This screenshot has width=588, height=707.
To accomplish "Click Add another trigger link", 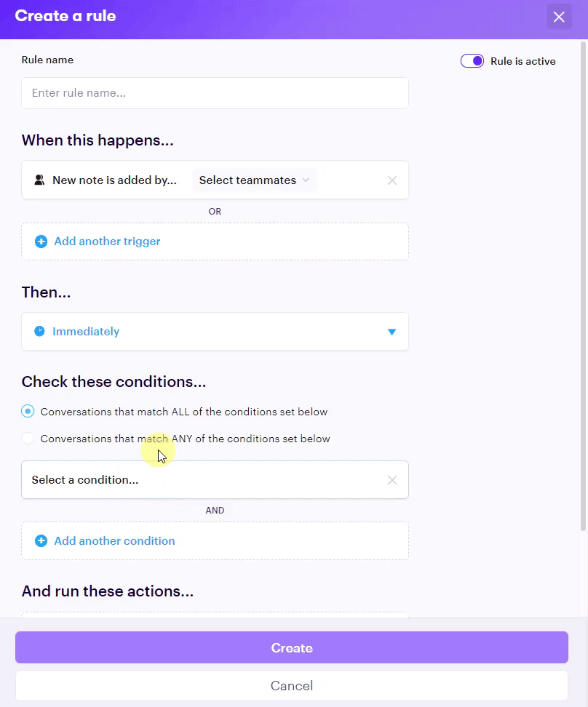I will coord(107,241).
